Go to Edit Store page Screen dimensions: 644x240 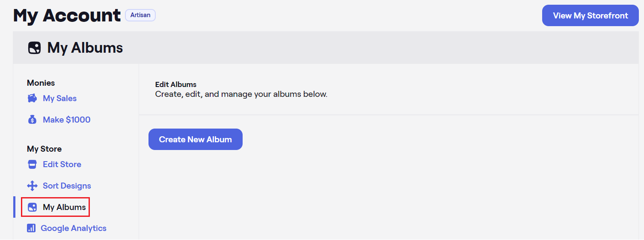pos(62,164)
